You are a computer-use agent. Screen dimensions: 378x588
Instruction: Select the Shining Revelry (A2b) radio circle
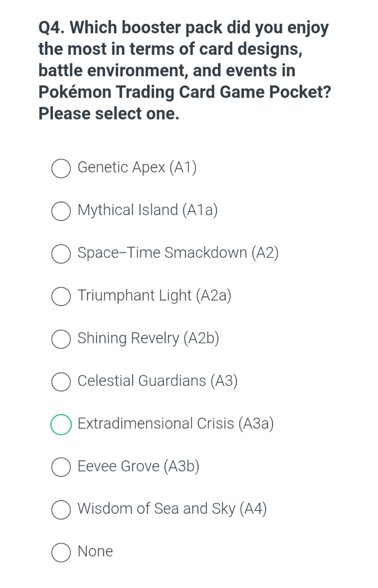click(61, 339)
